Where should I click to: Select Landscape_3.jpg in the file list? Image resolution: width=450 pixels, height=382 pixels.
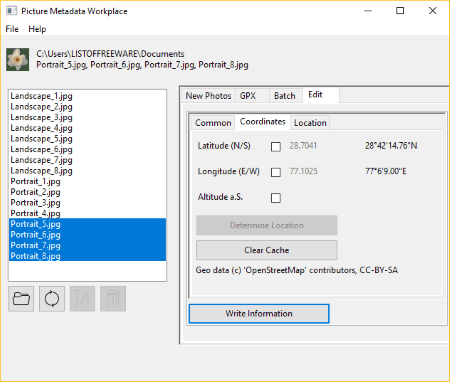(x=87, y=117)
